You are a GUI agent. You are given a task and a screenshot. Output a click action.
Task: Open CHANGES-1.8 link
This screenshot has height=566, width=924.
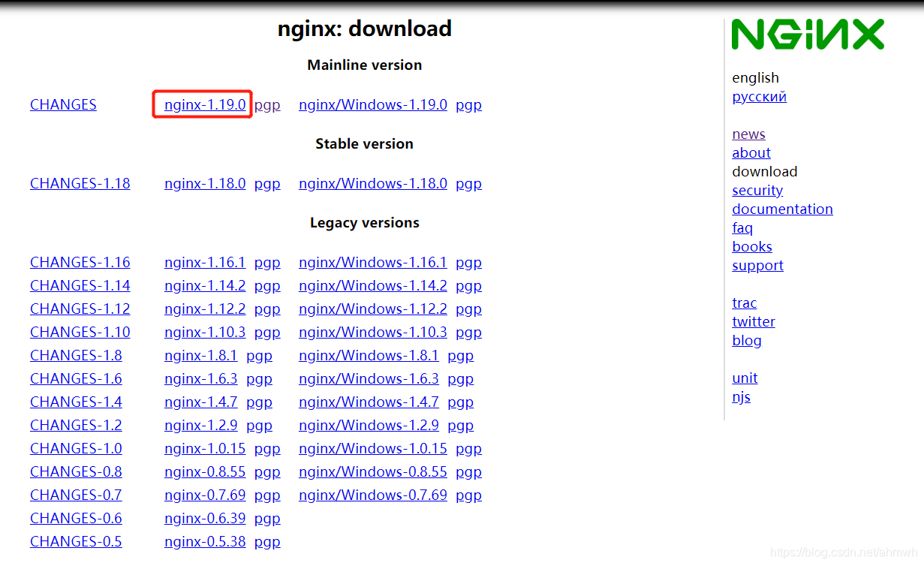[76, 356]
